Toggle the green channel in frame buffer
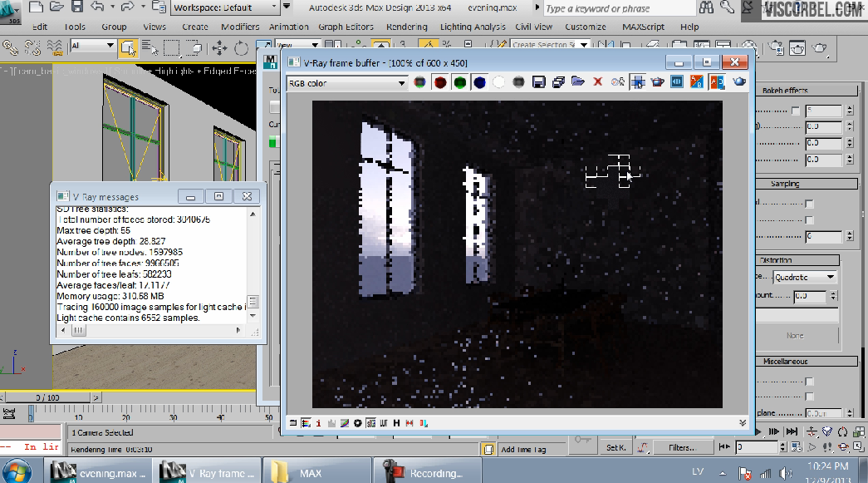 [x=459, y=82]
